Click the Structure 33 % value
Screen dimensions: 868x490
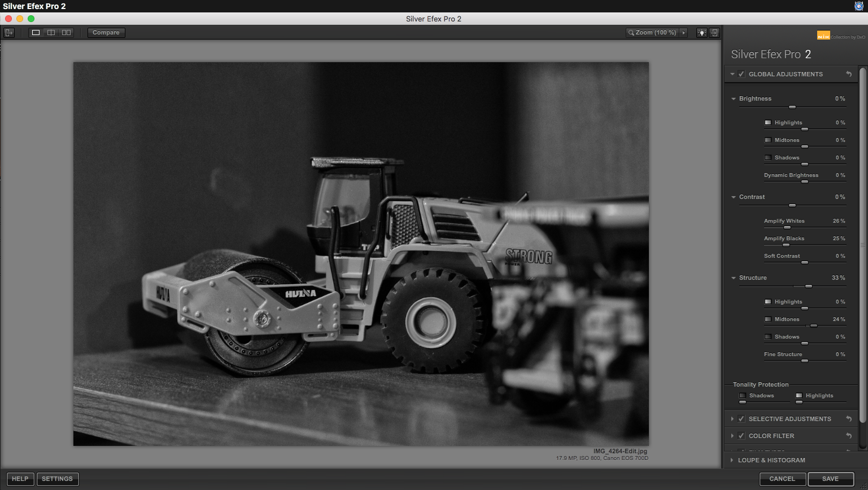coord(838,278)
